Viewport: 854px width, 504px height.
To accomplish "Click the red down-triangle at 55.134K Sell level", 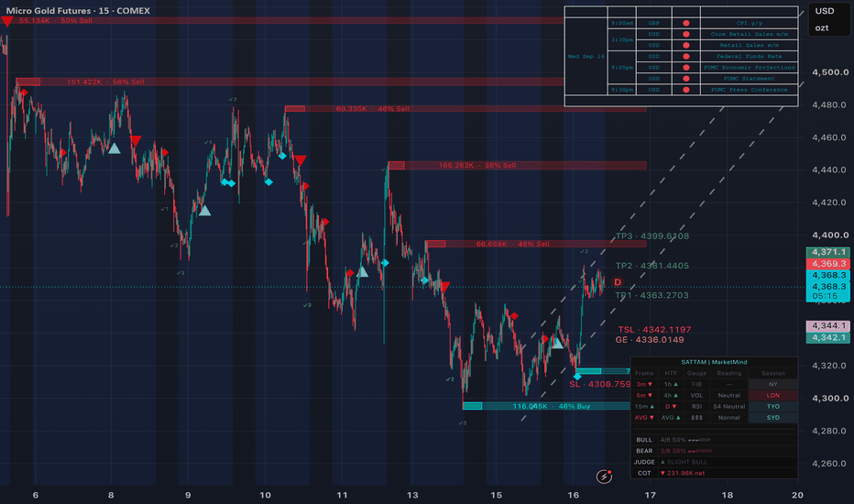I will (x=6, y=21).
